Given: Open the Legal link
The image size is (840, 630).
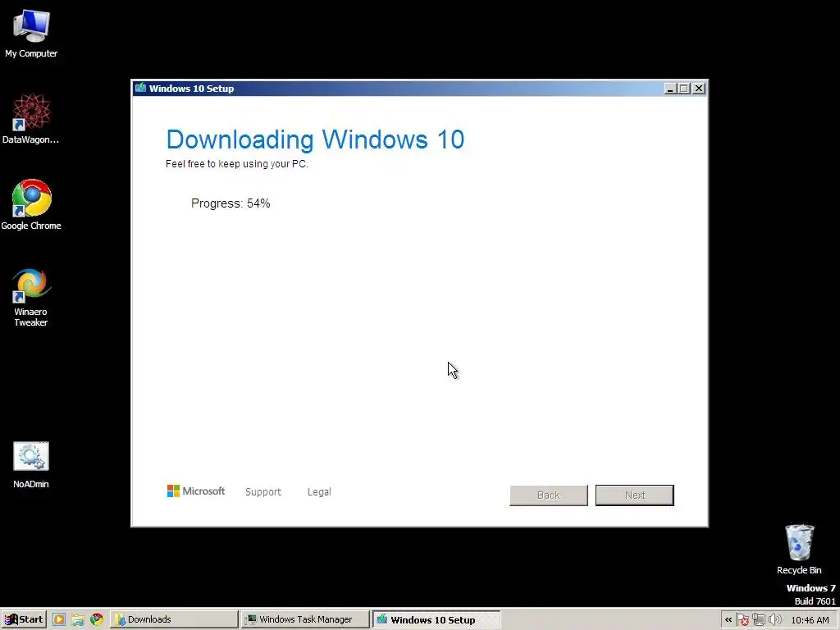Looking at the screenshot, I should click(x=319, y=492).
